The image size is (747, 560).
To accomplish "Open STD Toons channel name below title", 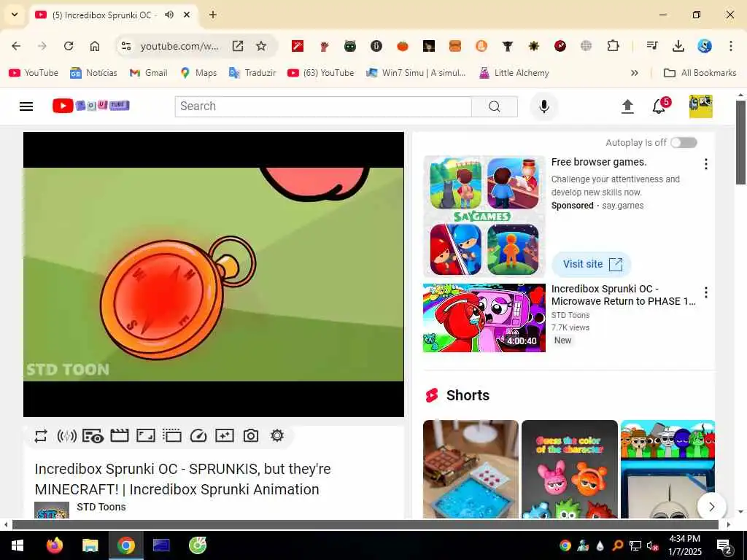I will point(101,507).
